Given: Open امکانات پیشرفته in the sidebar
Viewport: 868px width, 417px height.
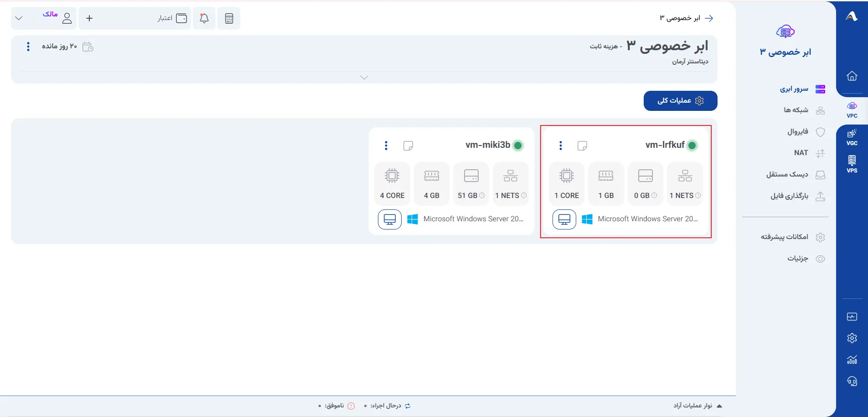Looking at the screenshot, I should [793, 237].
